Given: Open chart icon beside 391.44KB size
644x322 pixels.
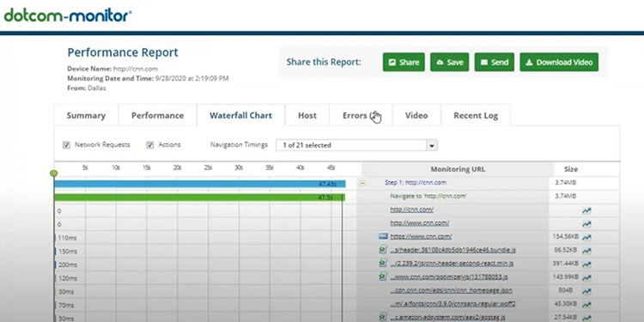Looking at the screenshot, I should (586, 264).
